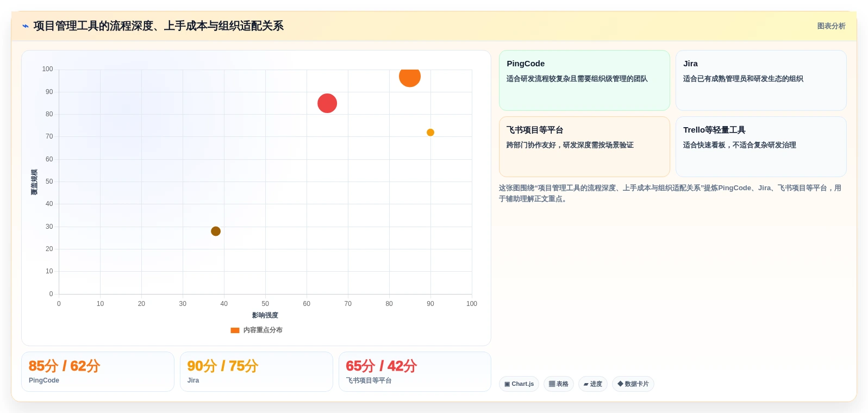Click the 进度 tag chip
868x413 pixels.
tap(593, 384)
